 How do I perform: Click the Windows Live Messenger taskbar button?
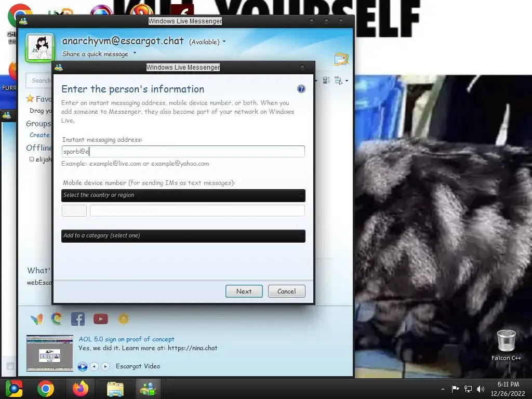click(148, 389)
